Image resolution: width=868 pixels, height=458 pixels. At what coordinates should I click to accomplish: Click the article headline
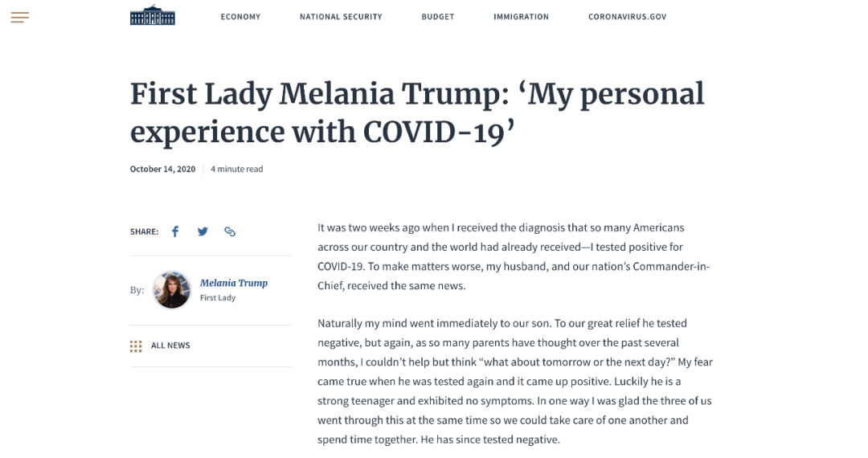(x=417, y=112)
